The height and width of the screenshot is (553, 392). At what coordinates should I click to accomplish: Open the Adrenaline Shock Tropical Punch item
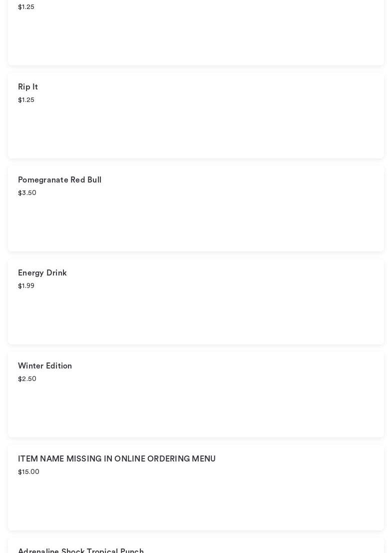pyautogui.click(x=81, y=550)
